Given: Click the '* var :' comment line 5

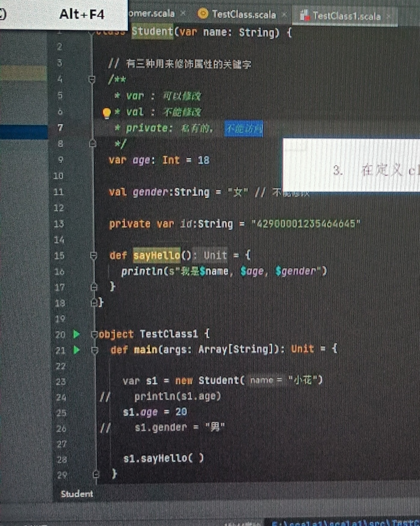Looking at the screenshot, I should (x=157, y=96).
